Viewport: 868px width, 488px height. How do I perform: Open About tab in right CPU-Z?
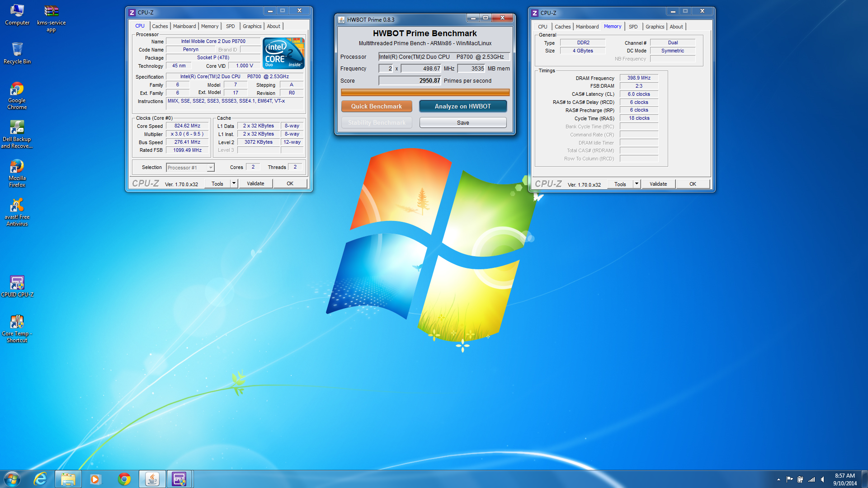tap(676, 27)
